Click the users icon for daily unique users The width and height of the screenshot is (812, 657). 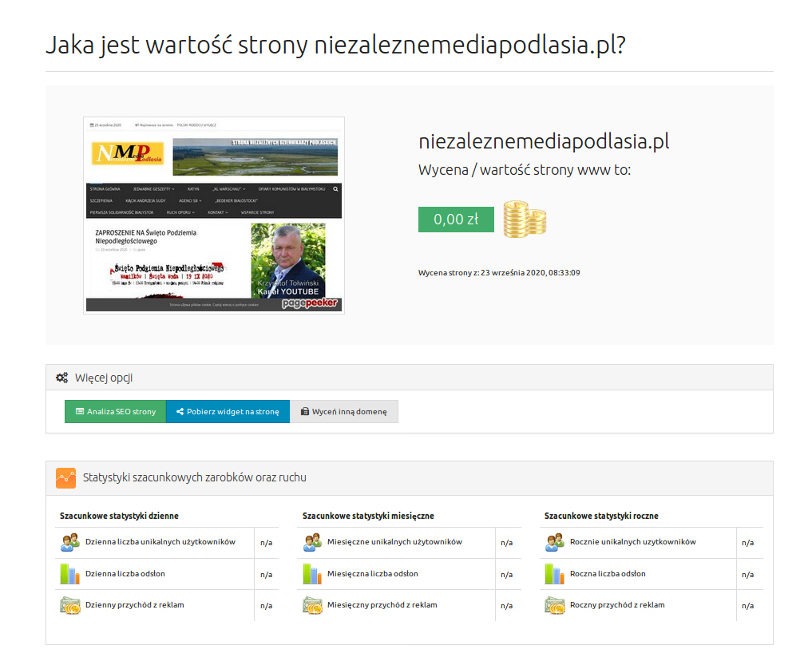point(70,543)
